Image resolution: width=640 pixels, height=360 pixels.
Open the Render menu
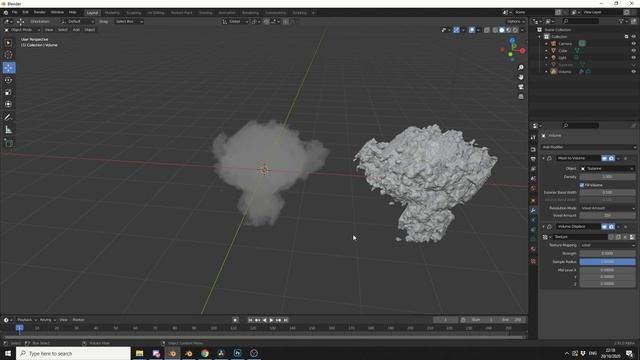40,12
